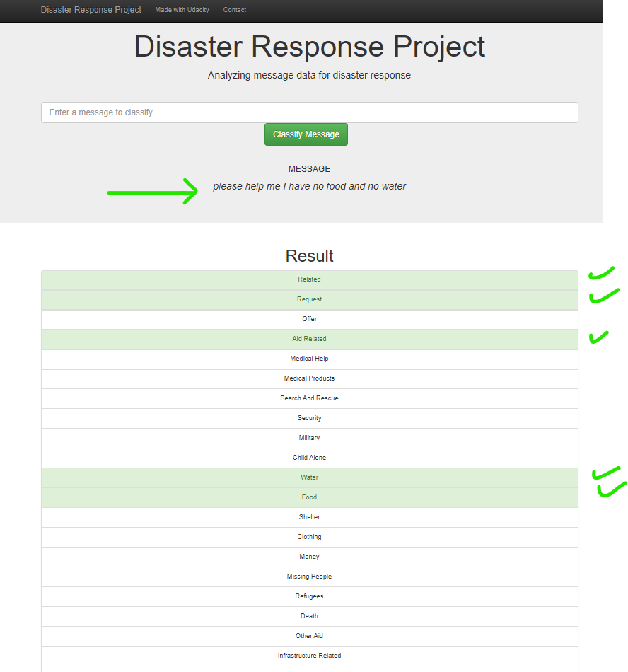This screenshot has height=672, width=628.
Task: Open the Made with Udacity link
Action: (182, 10)
